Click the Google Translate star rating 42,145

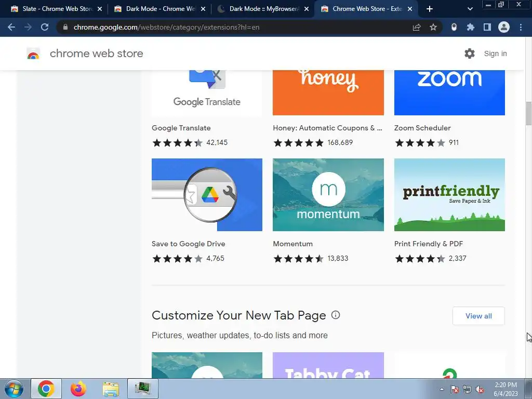coord(190,142)
